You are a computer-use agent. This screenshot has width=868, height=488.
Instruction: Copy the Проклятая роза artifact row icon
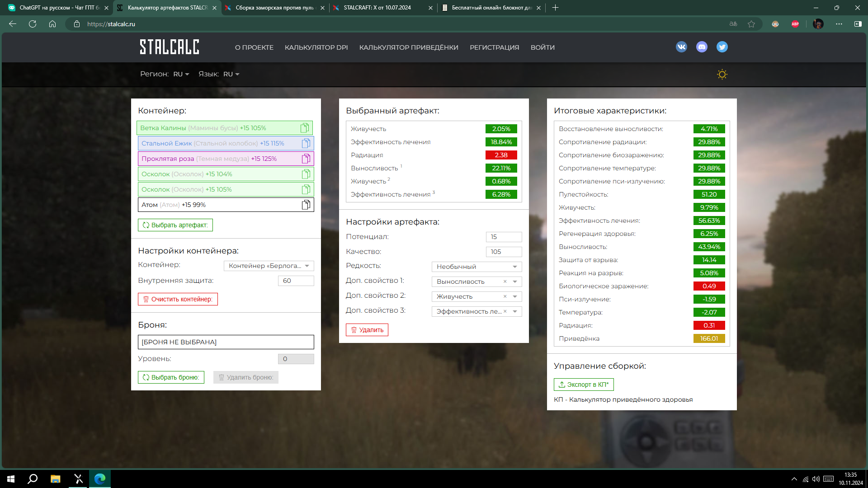tap(306, 159)
